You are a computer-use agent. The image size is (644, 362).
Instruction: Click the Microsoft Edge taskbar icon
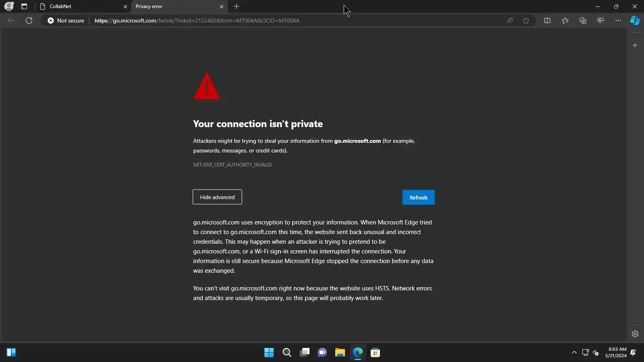(358, 353)
